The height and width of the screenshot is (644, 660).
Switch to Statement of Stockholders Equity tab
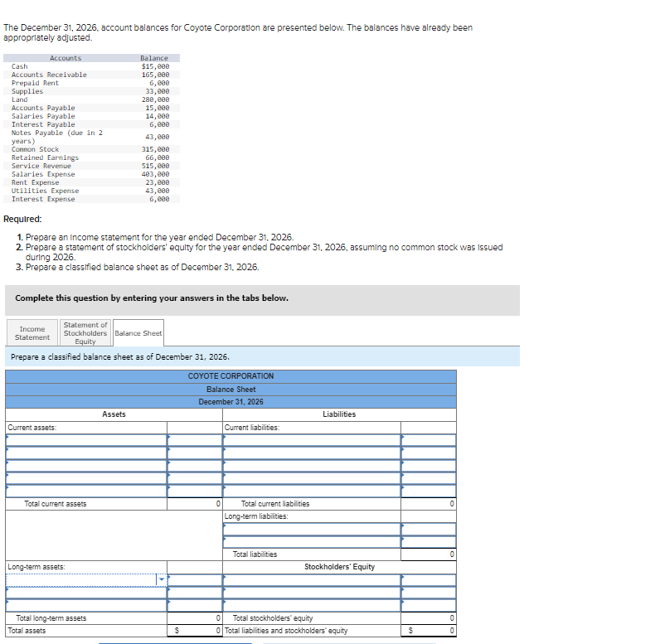click(85, 332)
